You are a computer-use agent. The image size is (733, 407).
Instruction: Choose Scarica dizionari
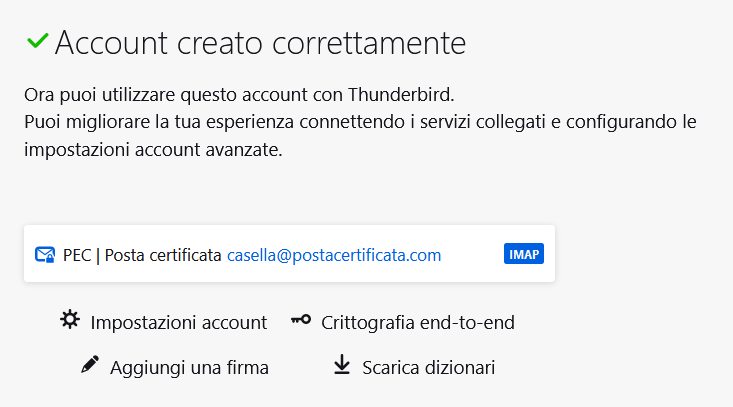click(428, 368)
